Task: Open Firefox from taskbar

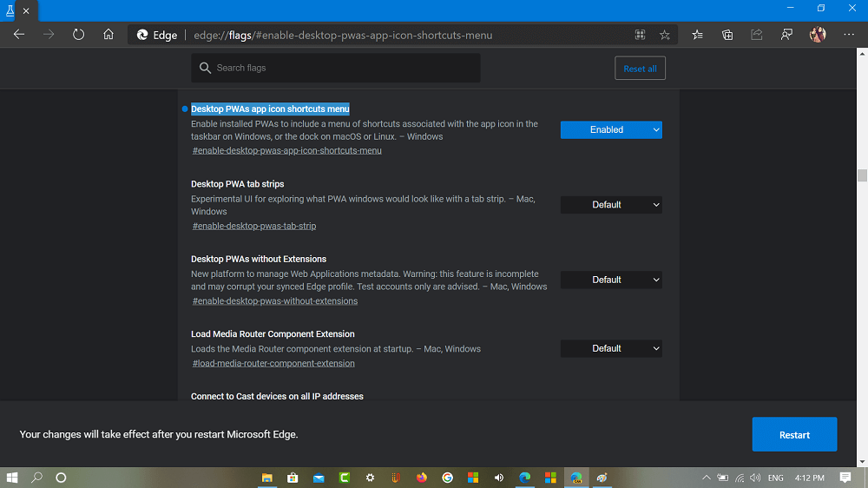Action: click(421, 478)
